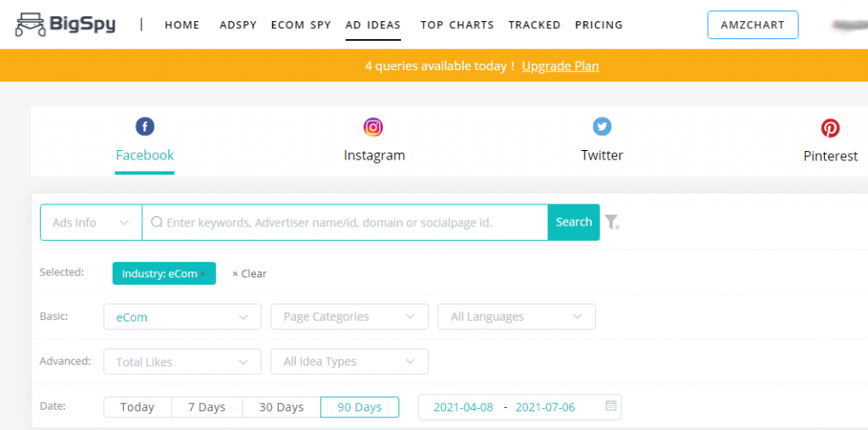Open TOP CHARTS in navigation
Viewport: 868px width, 430px height.
click(x=457, y=25)
